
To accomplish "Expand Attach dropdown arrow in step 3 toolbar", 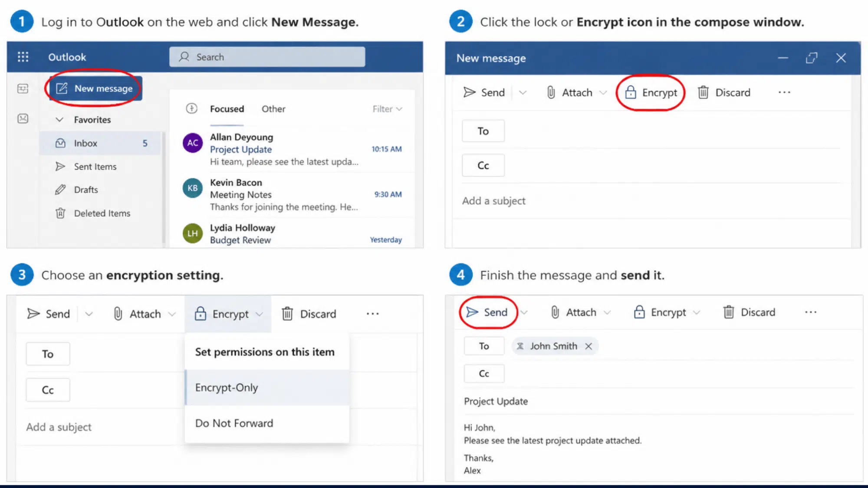I will pos(172,314).
